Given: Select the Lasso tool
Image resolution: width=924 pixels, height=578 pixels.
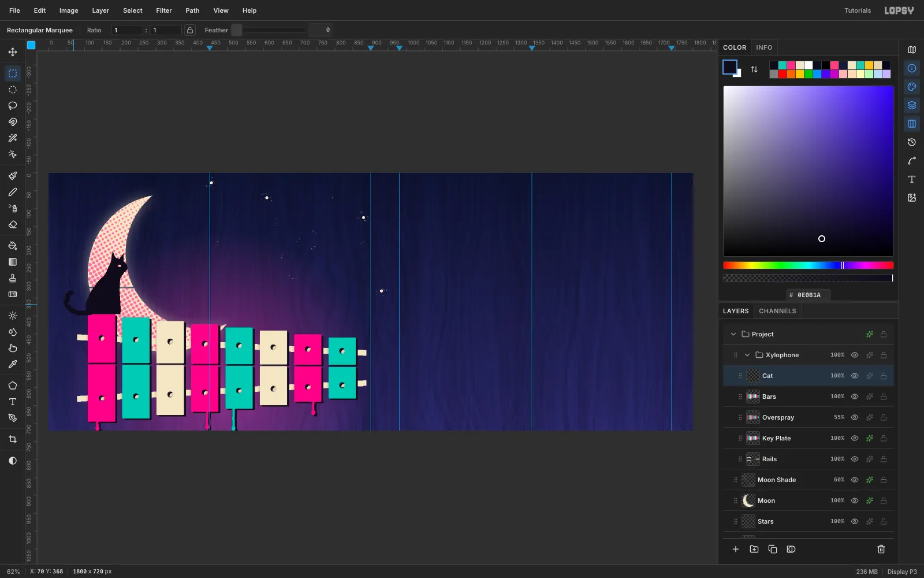Looking at the screenshot, I should 13,106.
